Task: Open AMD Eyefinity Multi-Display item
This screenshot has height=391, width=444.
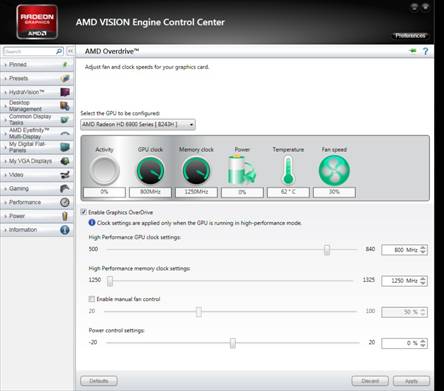Action: tap(37, 133)
